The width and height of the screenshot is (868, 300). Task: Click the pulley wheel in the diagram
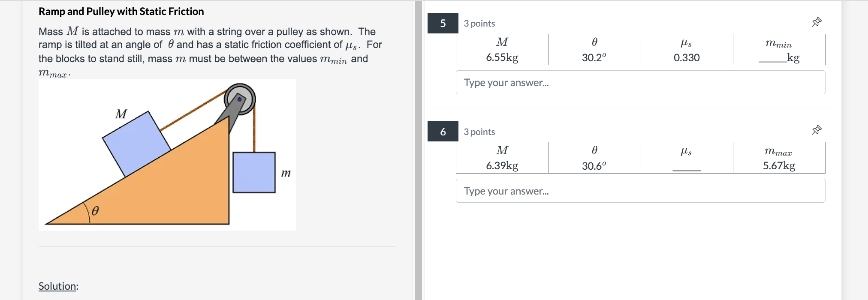(240, 99)
